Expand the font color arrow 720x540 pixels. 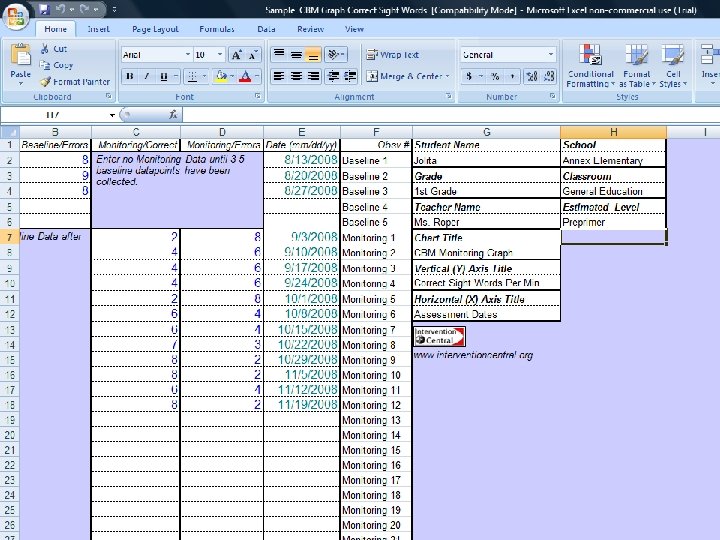pyautogui.click(x=257, y=77)
